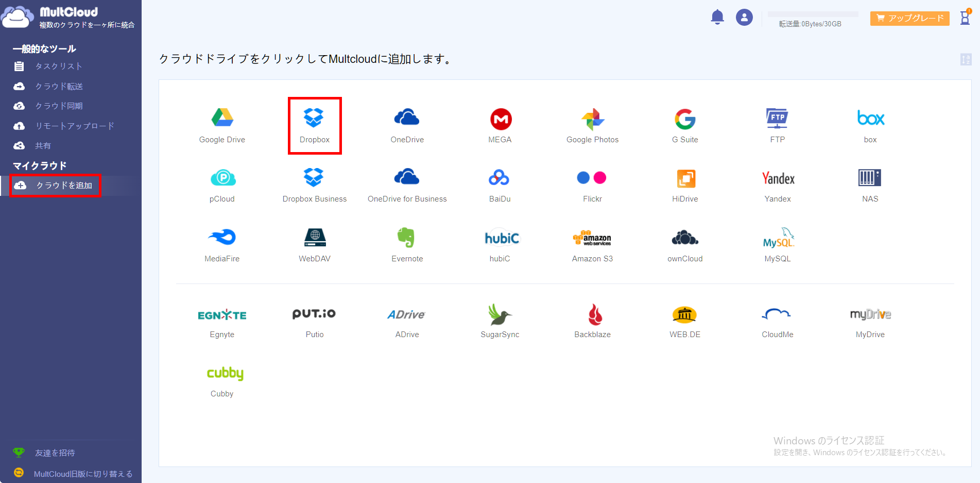980x483 pixels.
Task: Choose Evernote service
Action: (x=407, y=244)
